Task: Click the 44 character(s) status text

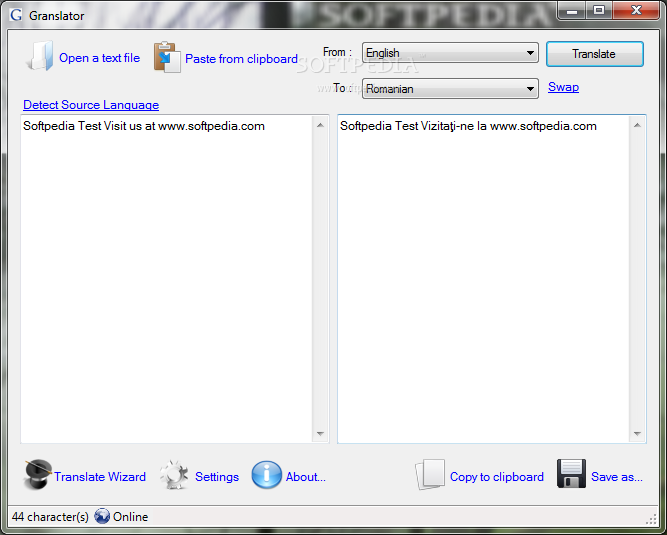Action: coord(50,517)
